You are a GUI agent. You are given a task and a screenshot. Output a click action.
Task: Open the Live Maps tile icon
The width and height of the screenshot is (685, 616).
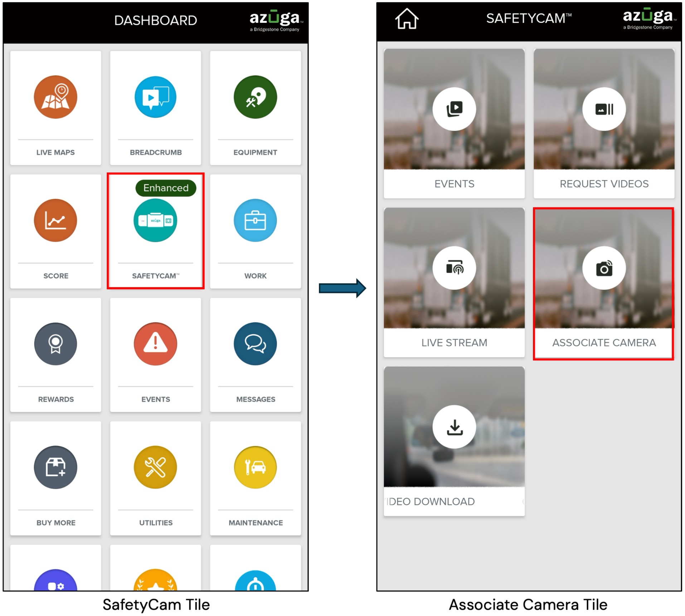(x=55, y=97)
